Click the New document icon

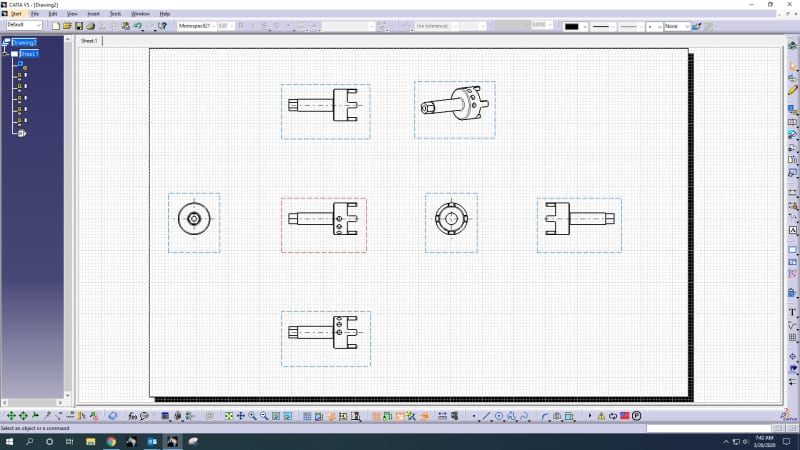point(56,26)
